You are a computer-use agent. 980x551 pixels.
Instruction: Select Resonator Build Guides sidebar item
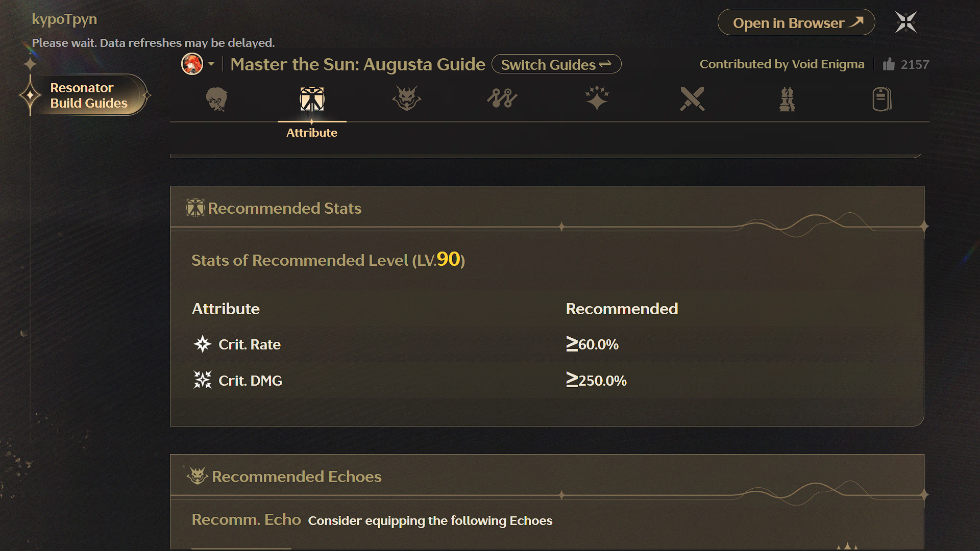[88, 95]
